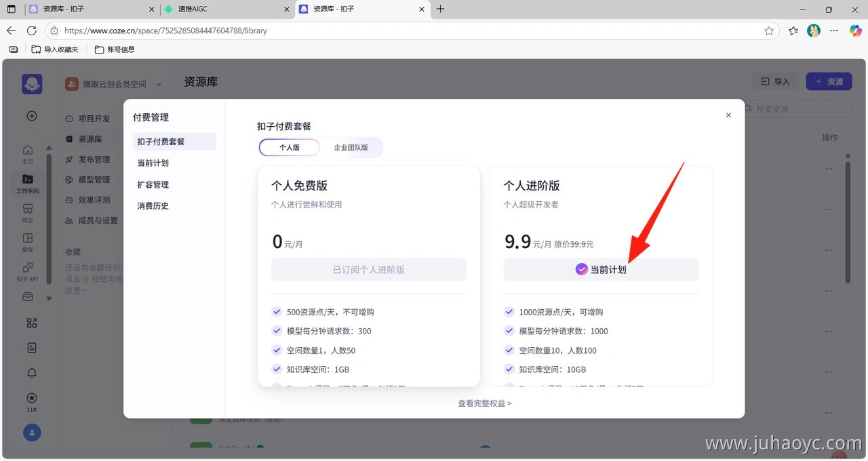Open 扣子 API in left rail
This screenshot has width=868, height=461.
click(28, 271)
